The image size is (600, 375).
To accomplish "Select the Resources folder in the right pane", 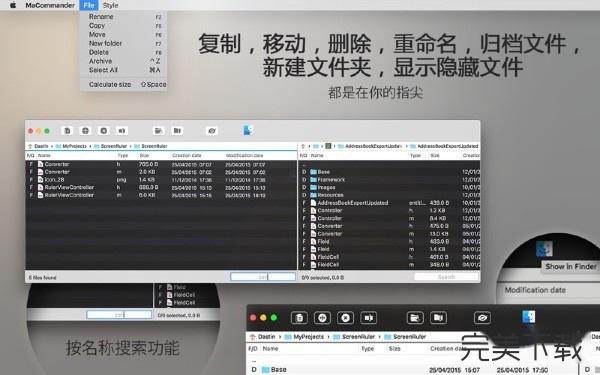I will coord(390,195).
